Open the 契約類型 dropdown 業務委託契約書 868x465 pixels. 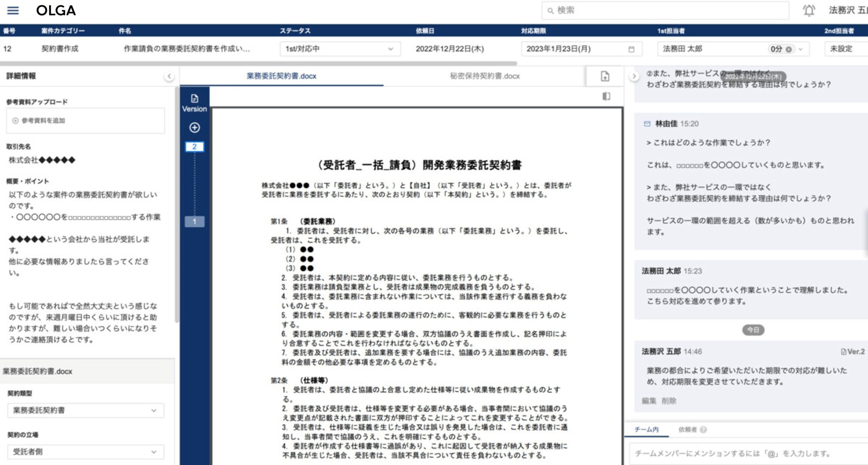85,410
